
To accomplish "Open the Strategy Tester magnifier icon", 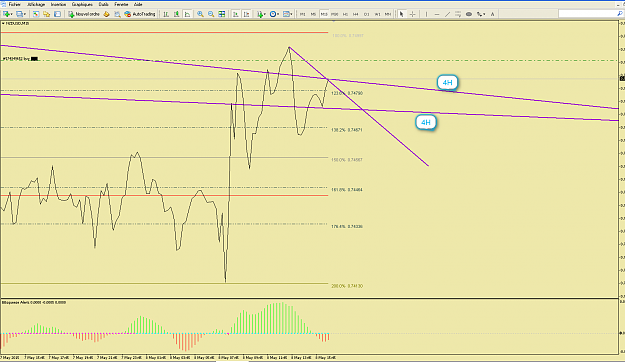I will pyautogui.click(x=117, y=14).
